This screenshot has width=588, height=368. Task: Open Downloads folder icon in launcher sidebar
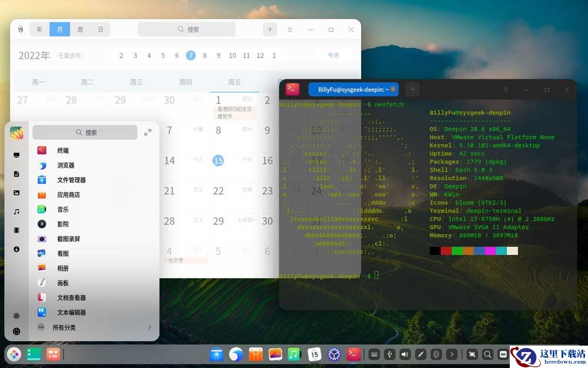(16, 249)
